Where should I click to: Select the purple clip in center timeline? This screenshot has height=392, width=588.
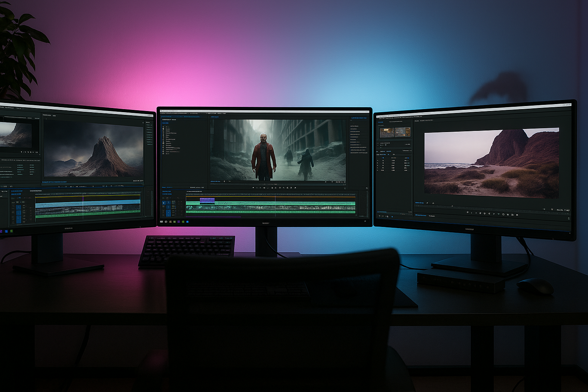pyautogui.click(x=207, y=200)
